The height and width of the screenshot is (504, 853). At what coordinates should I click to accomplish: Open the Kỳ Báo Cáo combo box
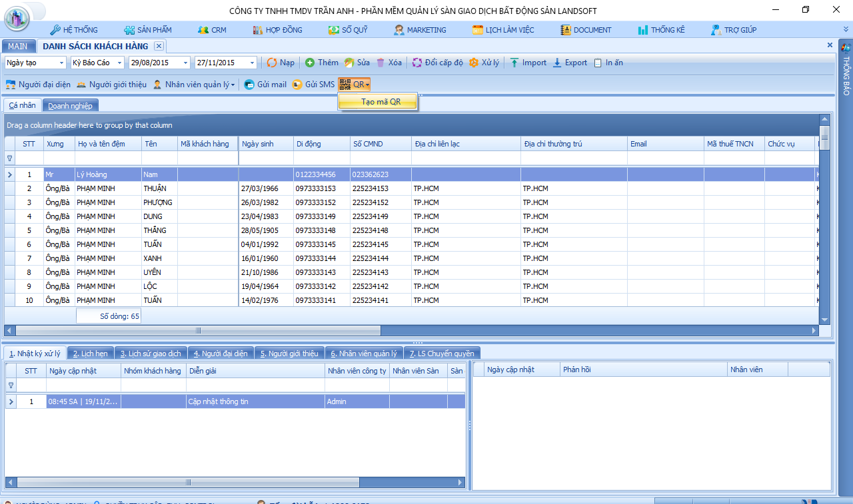pos(98,63)
